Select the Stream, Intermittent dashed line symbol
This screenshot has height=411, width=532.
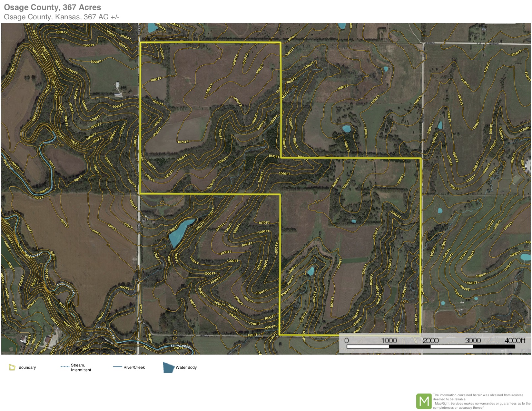pos(65,367)
